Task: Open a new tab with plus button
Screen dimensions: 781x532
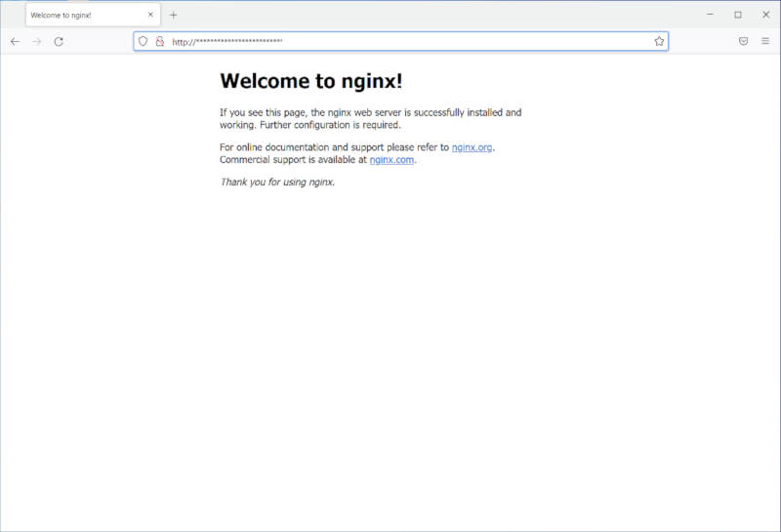Action: click(x=174, y=15)
